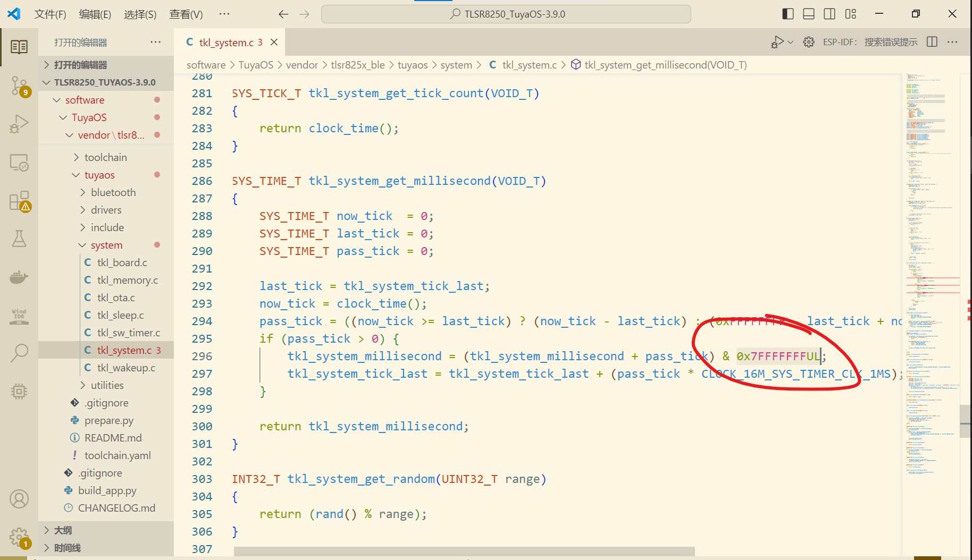Image resolution: width=972 pixels, height=560 pixels.
Task: Click breadcrumb tlsr825x_ble
Action: coord(357,65)
